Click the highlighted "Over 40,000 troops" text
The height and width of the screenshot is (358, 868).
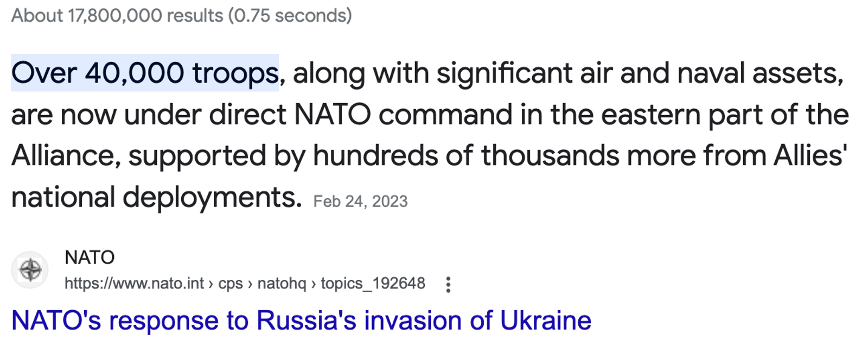145,73
